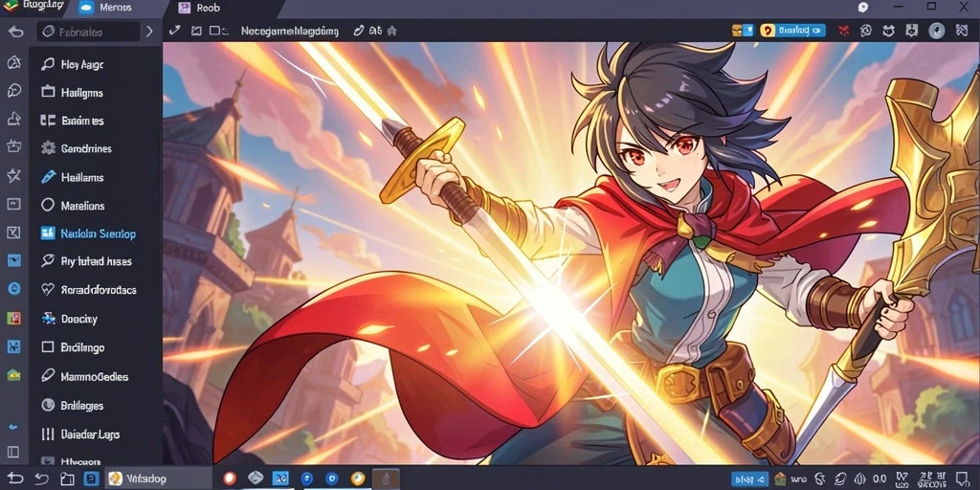Toggle the blue pill button at bottom right
Image resolution: width=980 pixels, height=490 pixels.
(750, 479)
